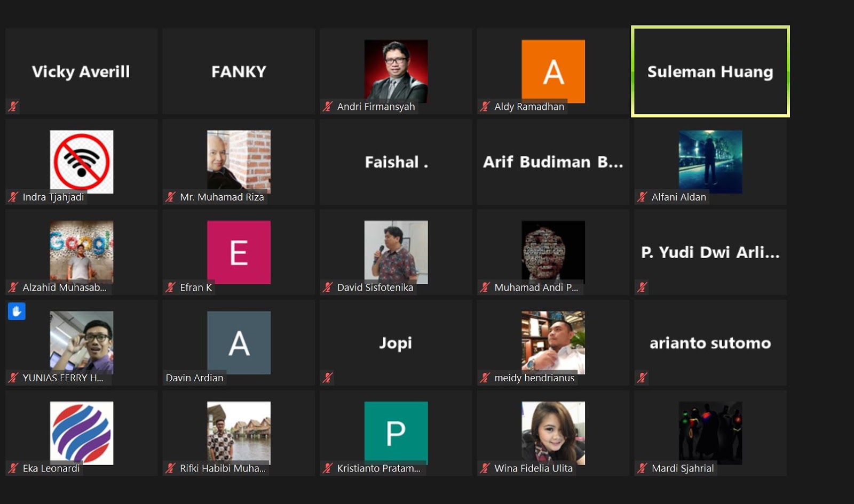Click David Sisfotenika's profile photo

(396, 252)
